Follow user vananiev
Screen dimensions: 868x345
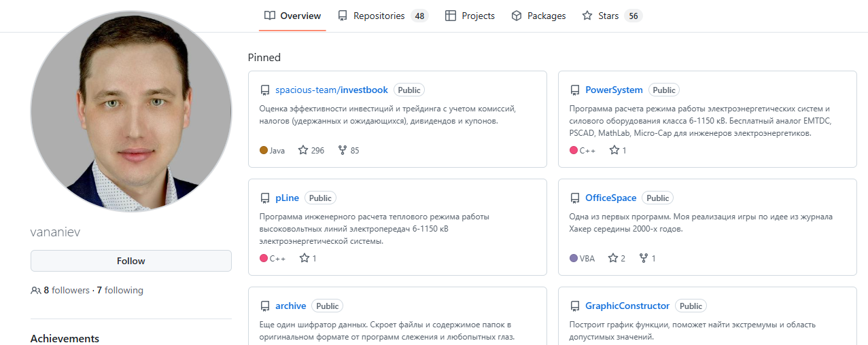tap(131, 261)
